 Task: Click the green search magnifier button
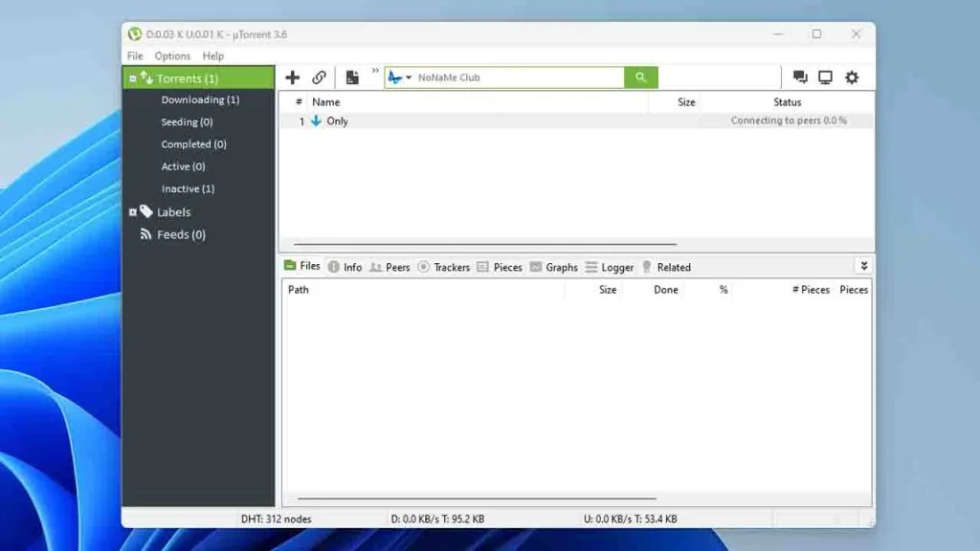pos(640,77)
